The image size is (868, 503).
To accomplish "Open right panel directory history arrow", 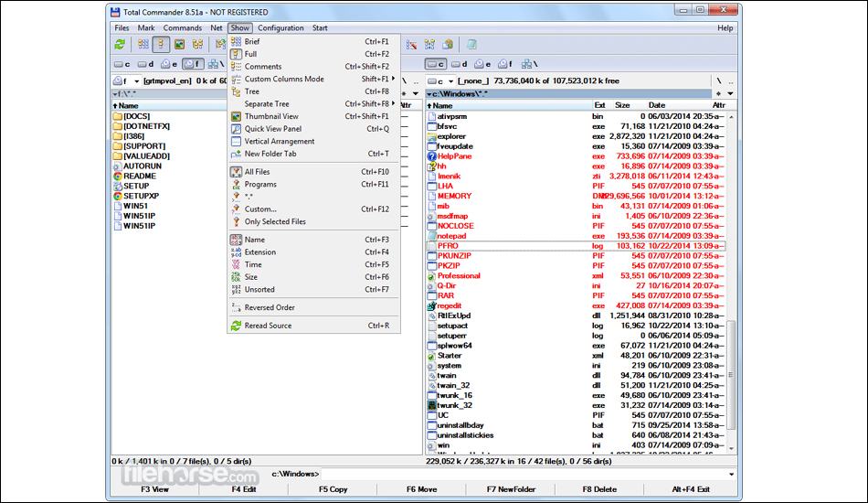I will coord(730,93).
